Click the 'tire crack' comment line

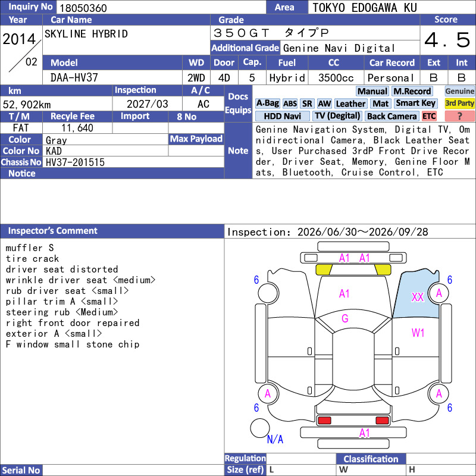(x=32, y=259)
